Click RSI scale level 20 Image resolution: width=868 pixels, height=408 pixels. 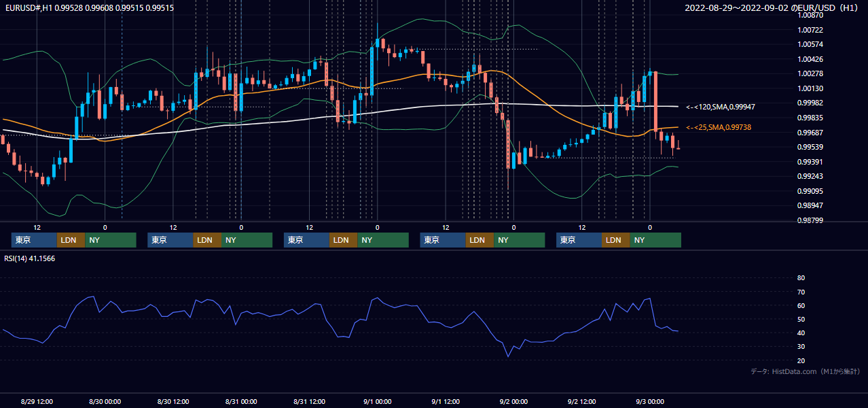coord(801,360)
